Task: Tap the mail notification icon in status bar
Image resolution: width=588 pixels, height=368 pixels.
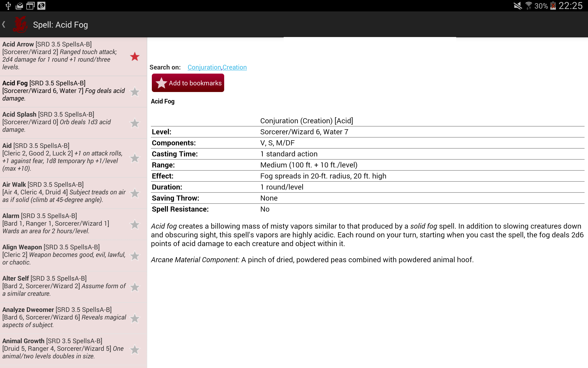Action: point(19,6)
